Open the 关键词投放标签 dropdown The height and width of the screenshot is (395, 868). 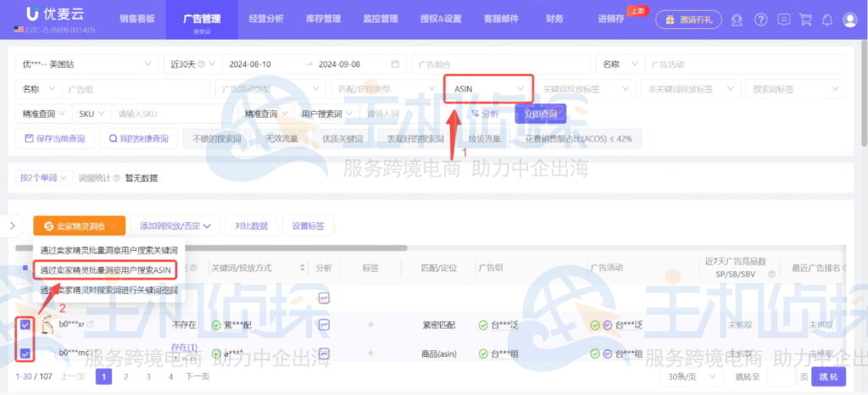(x=587, y=89)
